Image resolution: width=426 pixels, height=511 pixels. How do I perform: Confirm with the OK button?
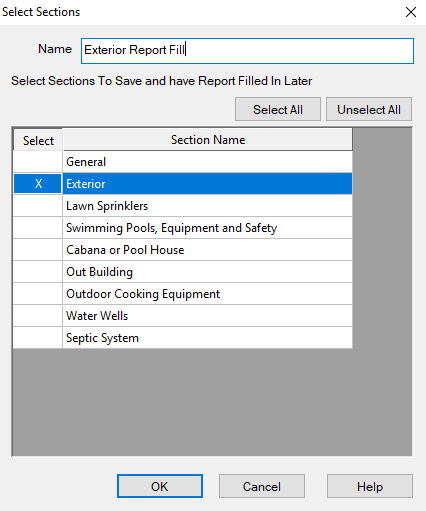point(160,486)
